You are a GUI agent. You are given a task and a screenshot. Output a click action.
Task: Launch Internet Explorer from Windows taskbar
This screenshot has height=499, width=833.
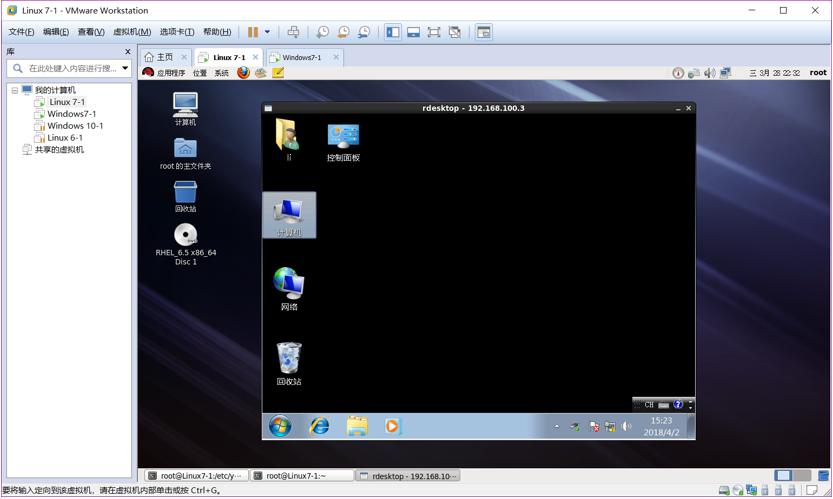click(x=319, y=426)
